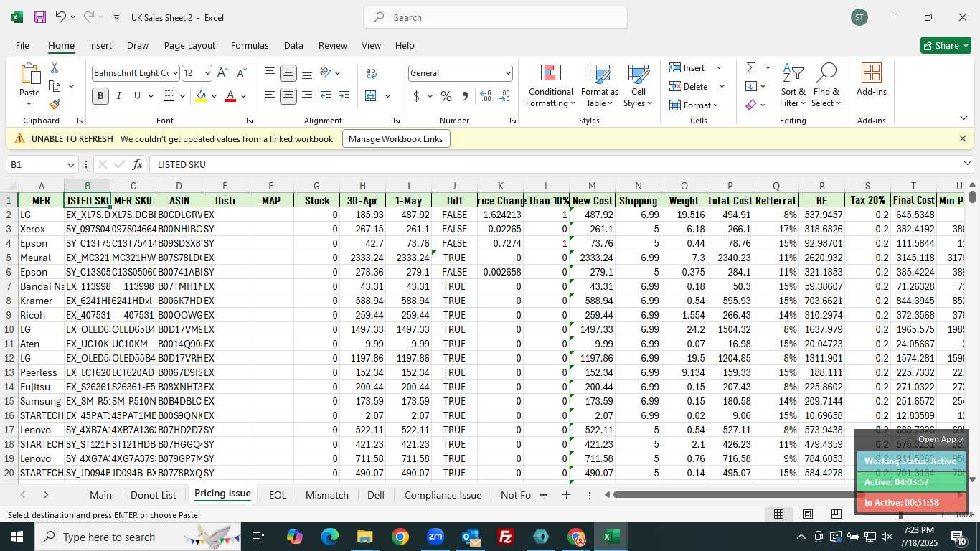
Task: Open the font size dropdown
Action: point(207,73)
